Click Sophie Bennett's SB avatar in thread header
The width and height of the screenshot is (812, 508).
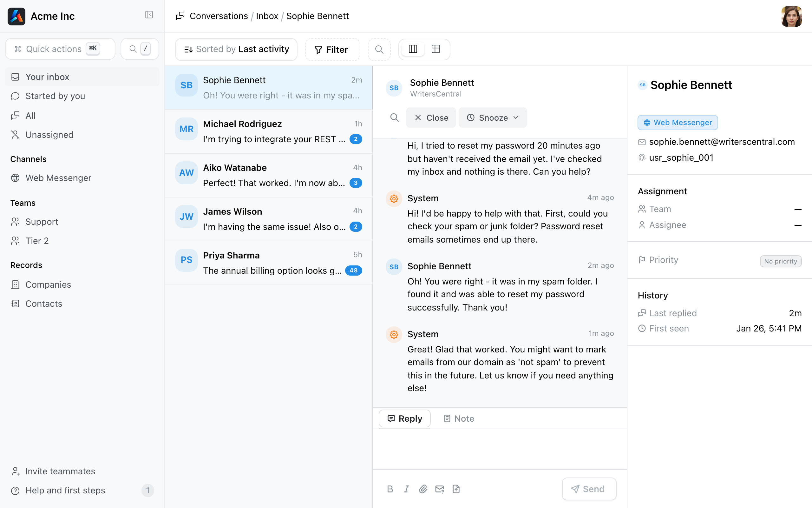394,88
